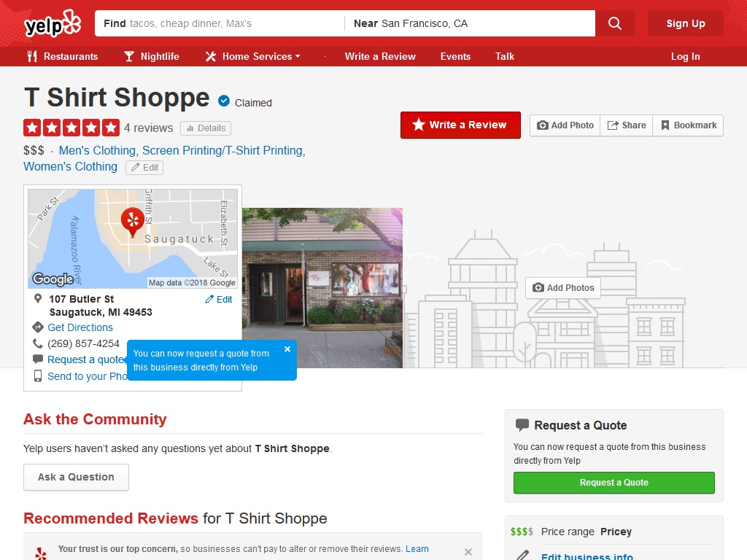747x560 pixels.
Task: Click the Near location input field
Action: pos(470,23)
